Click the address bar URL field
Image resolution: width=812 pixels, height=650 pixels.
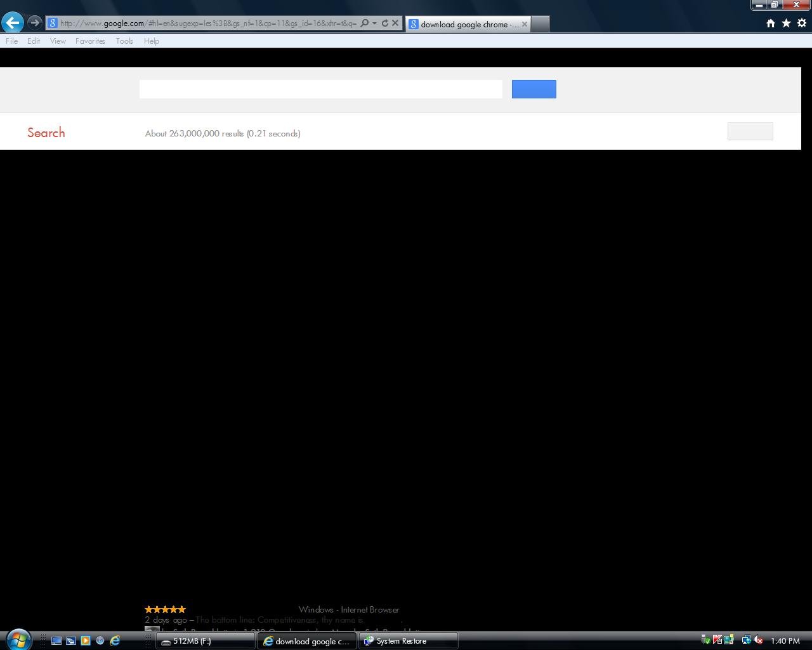pos(208,23)
